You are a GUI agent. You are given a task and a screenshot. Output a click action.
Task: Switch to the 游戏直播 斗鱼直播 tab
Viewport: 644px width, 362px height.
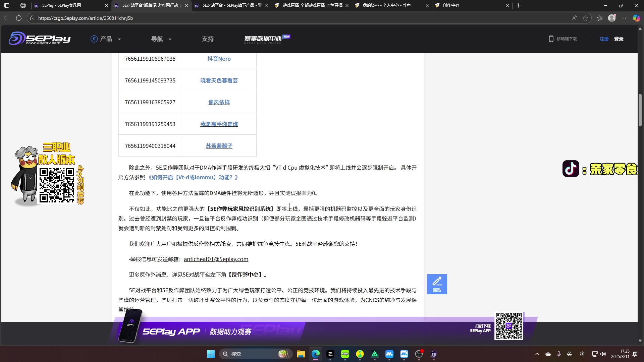point(312,5)
